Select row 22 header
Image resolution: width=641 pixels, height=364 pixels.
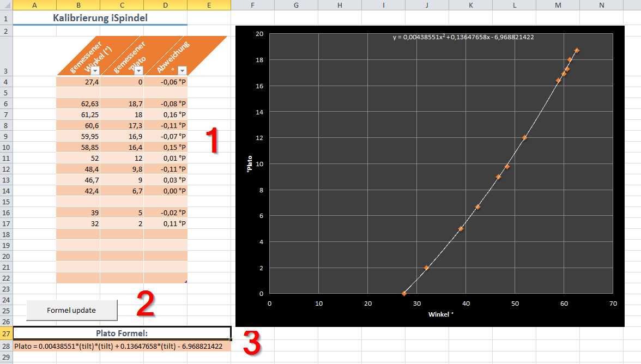coord(6,278)
